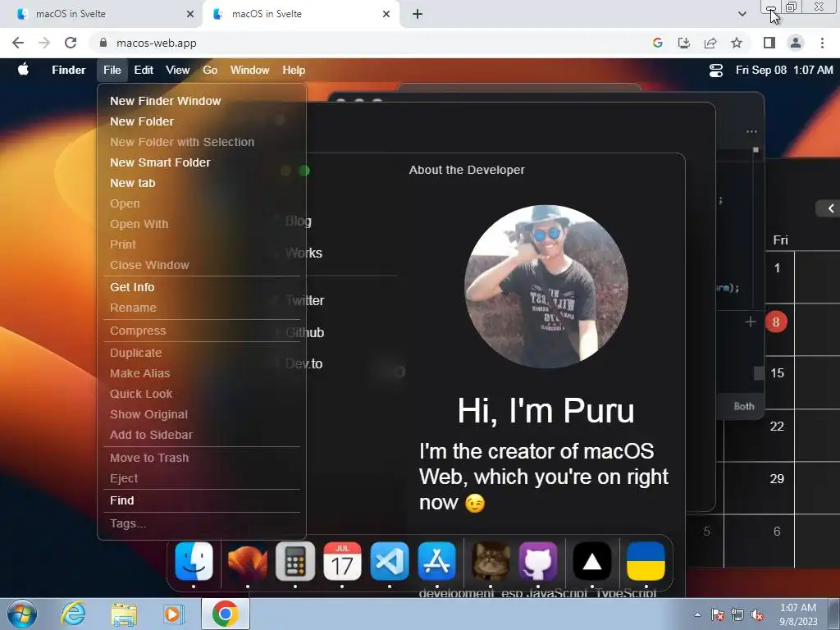Open the purple GitHub dock icon
The height and width of the screenshot is (630, 840).
click(x=538, y=561)
